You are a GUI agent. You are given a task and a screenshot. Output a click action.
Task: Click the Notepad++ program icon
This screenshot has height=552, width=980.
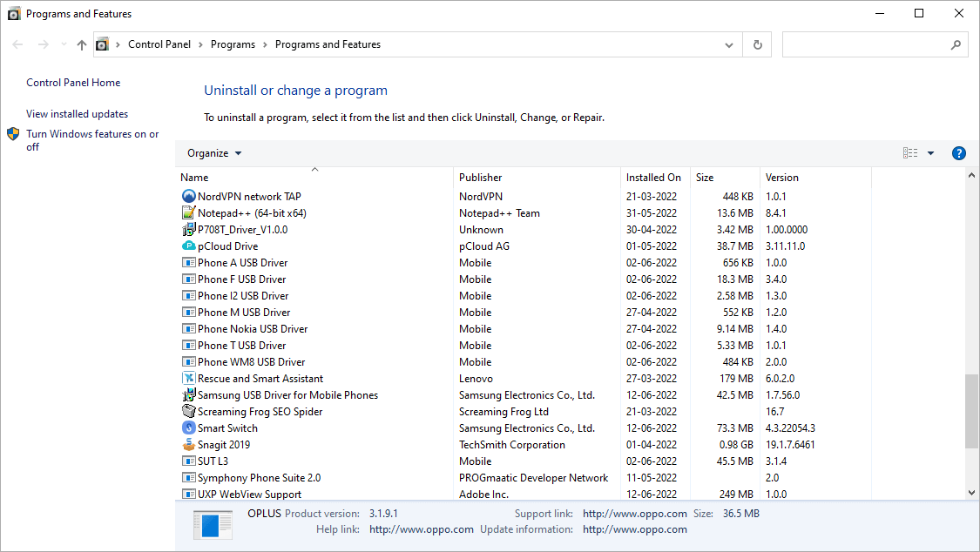(x=189, y=213)
